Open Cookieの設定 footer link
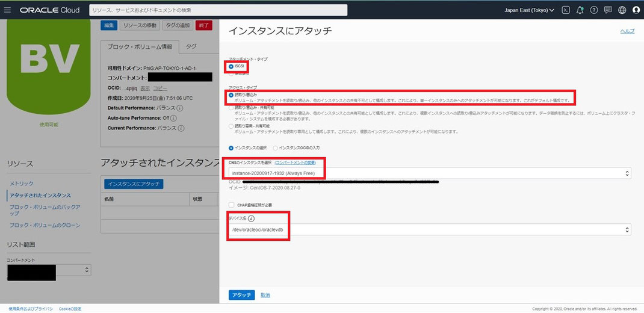This screenshot has width=644, height=313. click(x=70, y=308)
